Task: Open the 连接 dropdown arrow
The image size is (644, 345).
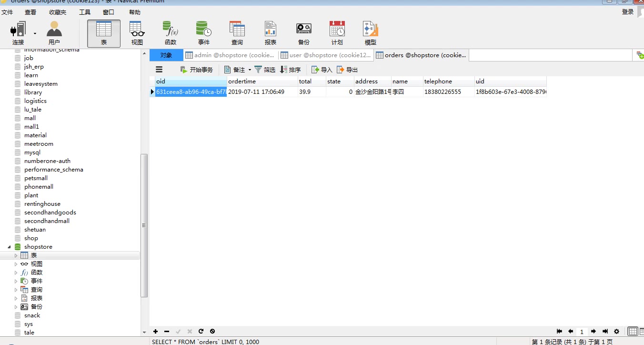Action: [x=35, y=33]
